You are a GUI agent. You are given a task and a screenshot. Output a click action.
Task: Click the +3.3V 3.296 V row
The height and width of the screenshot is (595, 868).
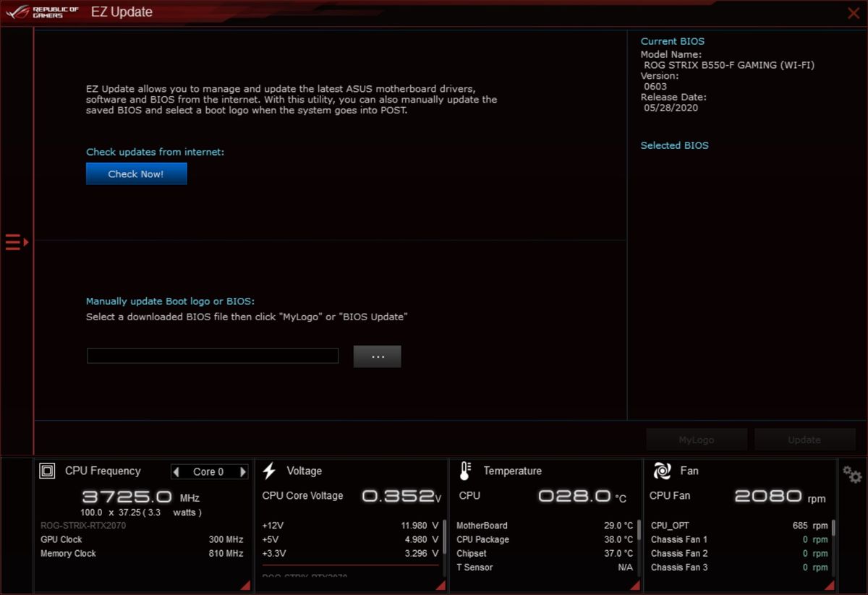351,554
